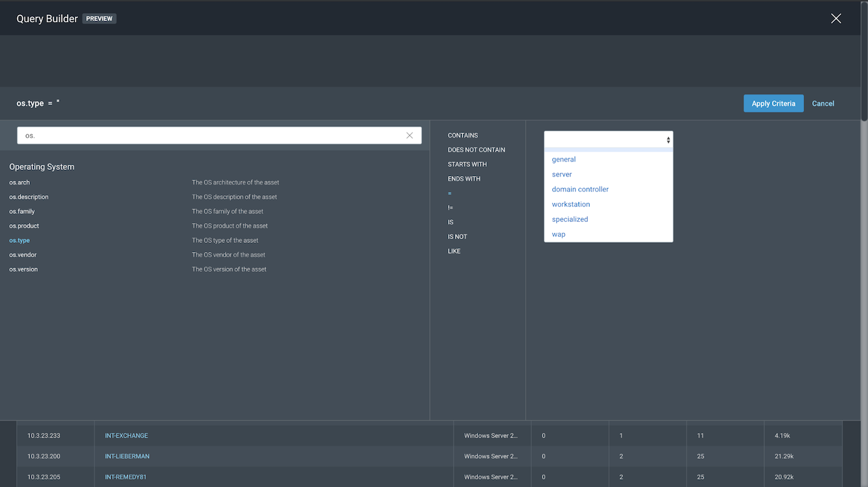868x487 pixels.
Task: Select the LIKE operator
Action: pos(454,251)
